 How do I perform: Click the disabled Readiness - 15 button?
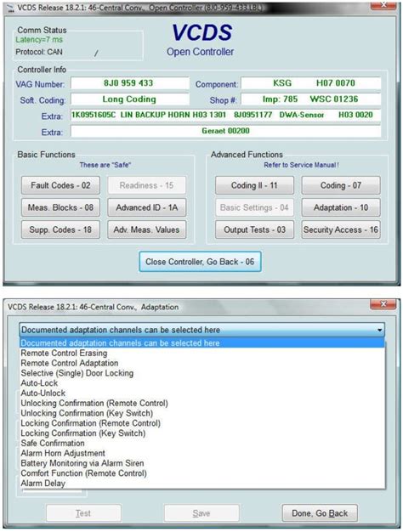tap(147, 185)
